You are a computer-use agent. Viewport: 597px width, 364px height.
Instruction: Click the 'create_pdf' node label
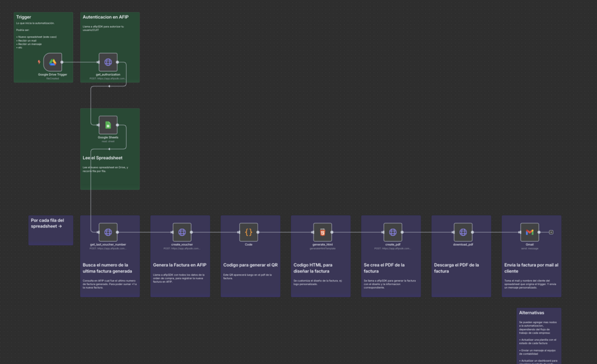point(393,245)
